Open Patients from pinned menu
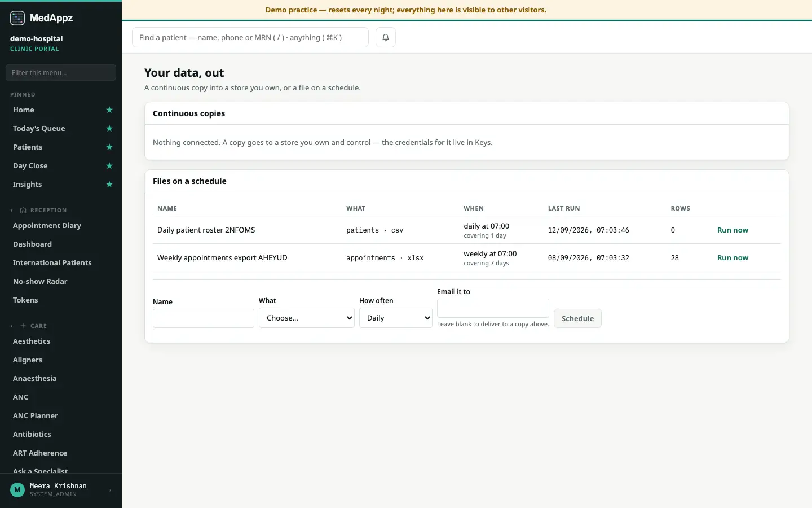The image size is (812, 508). (x=28, y=147)
